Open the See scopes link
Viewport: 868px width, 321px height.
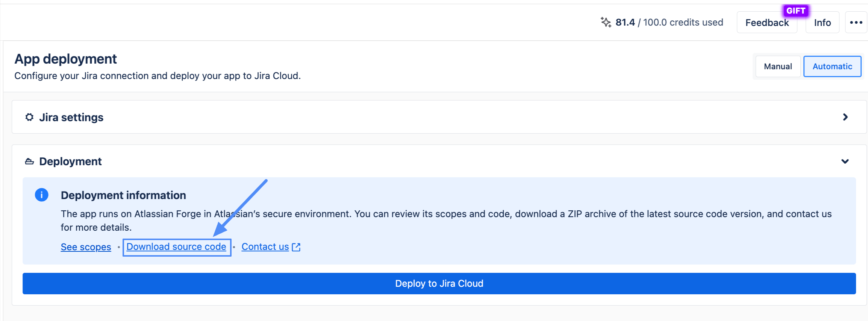(86, 247)
